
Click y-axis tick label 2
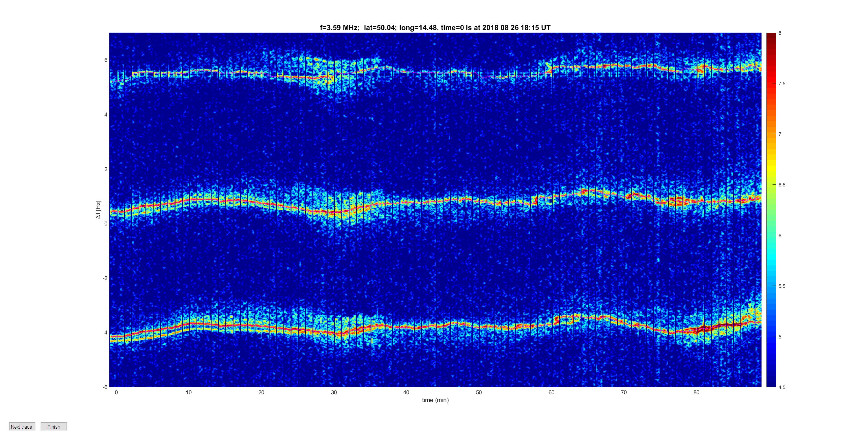click(x=106, y=169)
